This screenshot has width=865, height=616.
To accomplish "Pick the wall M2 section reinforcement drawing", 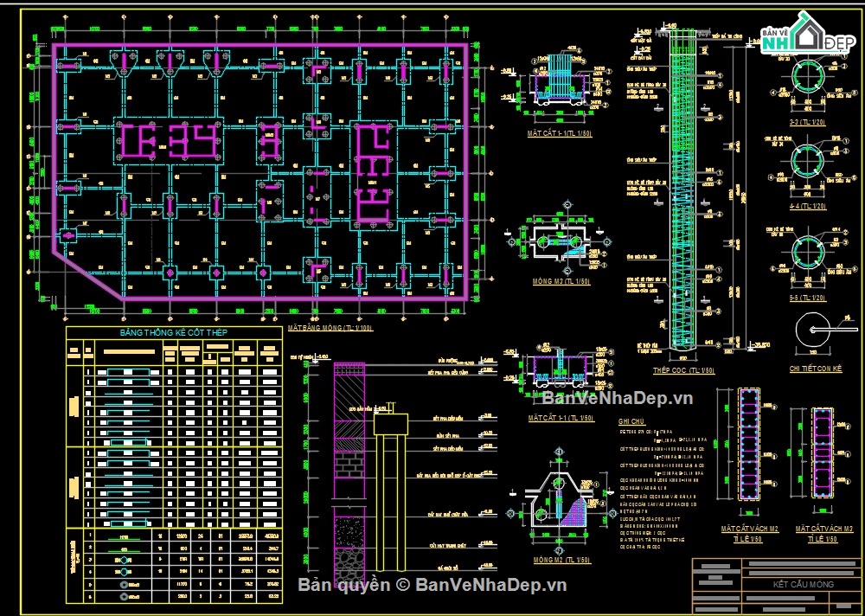I will (x=748, y=445).
